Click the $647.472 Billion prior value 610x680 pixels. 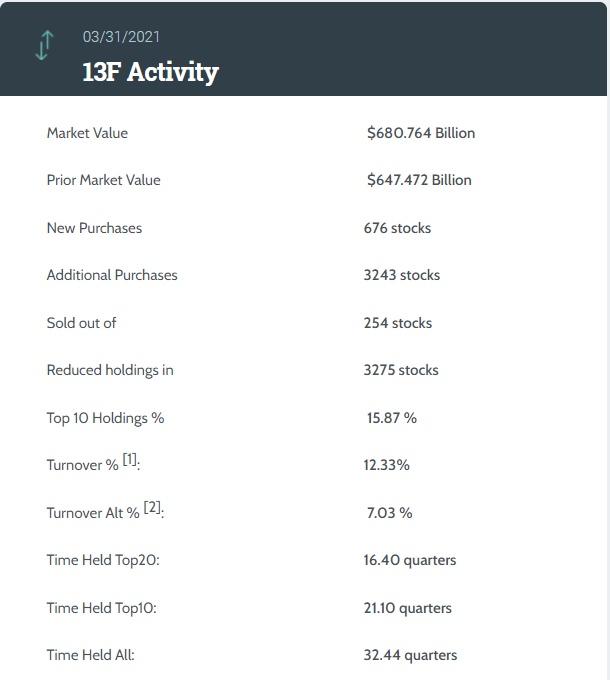point(419,180)
